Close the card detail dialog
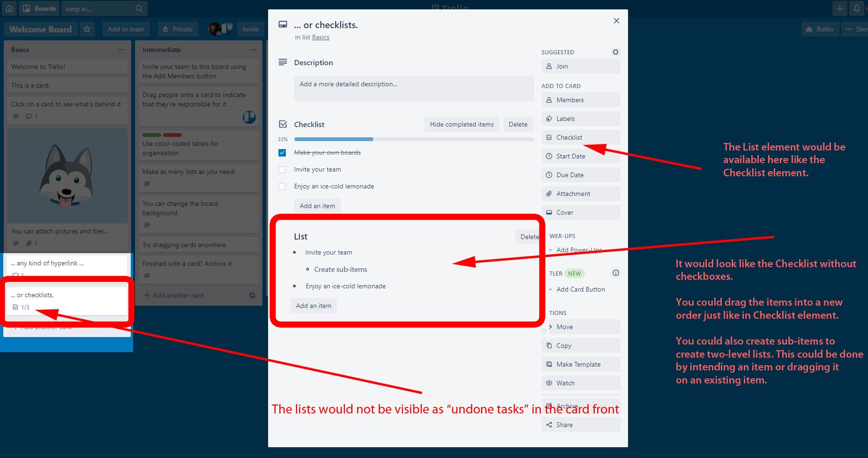This screenshot has height=458, width=868. click(616, 21)
